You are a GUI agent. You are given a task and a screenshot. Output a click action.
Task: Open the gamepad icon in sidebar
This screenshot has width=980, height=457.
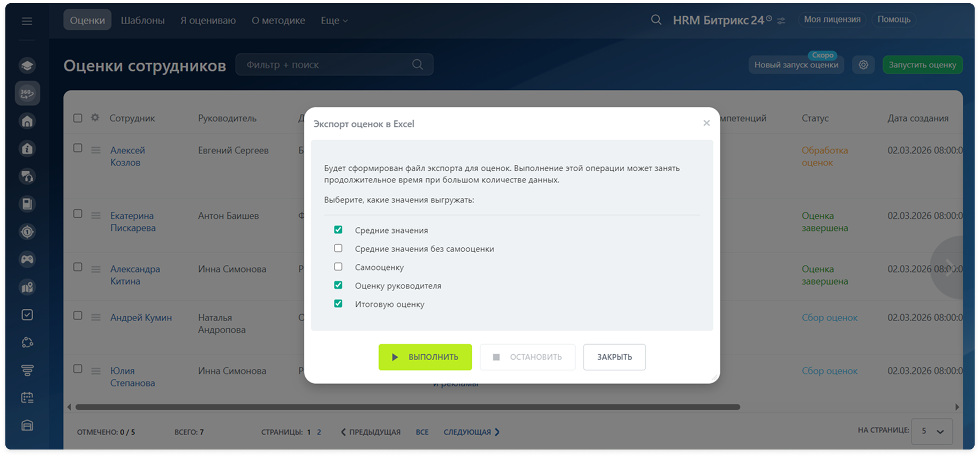pos(27,260)
